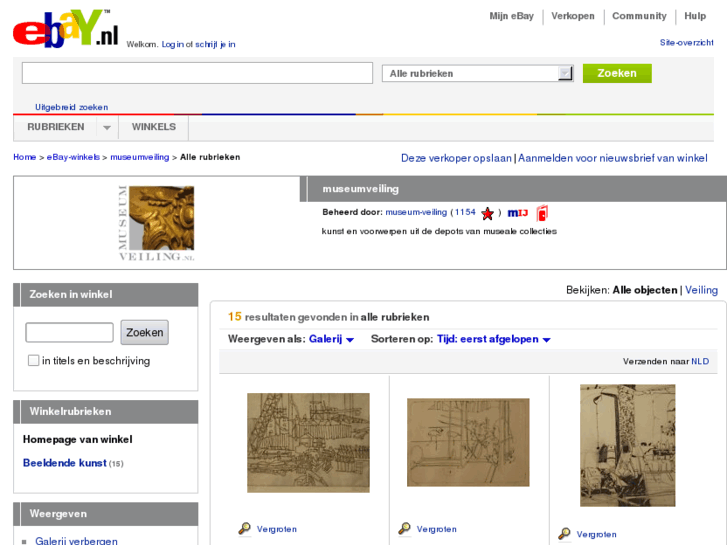Image resolution: width=727 pixels, height=545 pixels.
Task: Click 'NLD' shipping destination link
Action: tap(700, 361)
